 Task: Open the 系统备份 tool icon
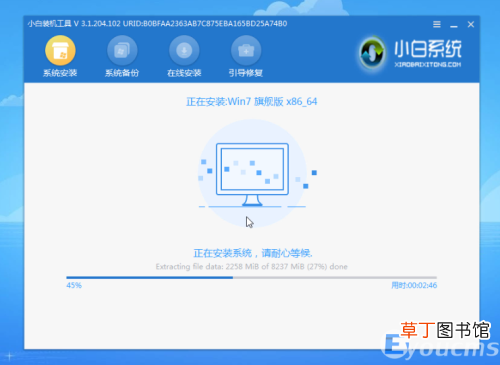[122, 50]
